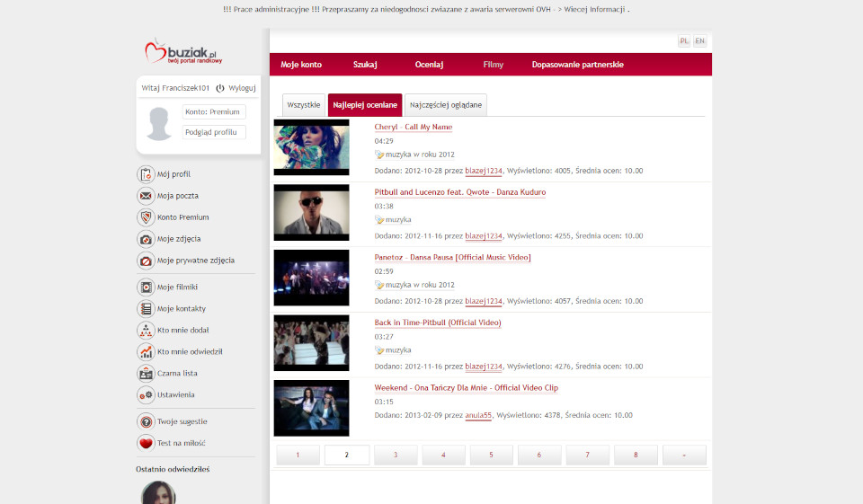The image size is (863, 504).
Task: Open Szukaj in the red menu bar
Action: [x=365, y=65]
